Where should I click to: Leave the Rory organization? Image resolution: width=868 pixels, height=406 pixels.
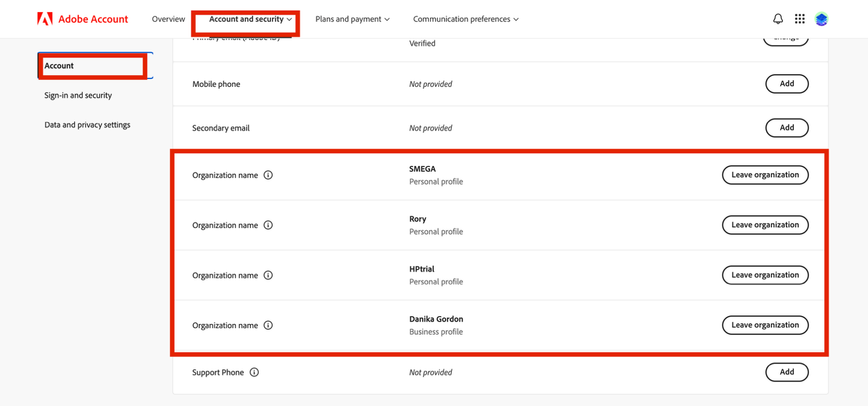point(765,225)
